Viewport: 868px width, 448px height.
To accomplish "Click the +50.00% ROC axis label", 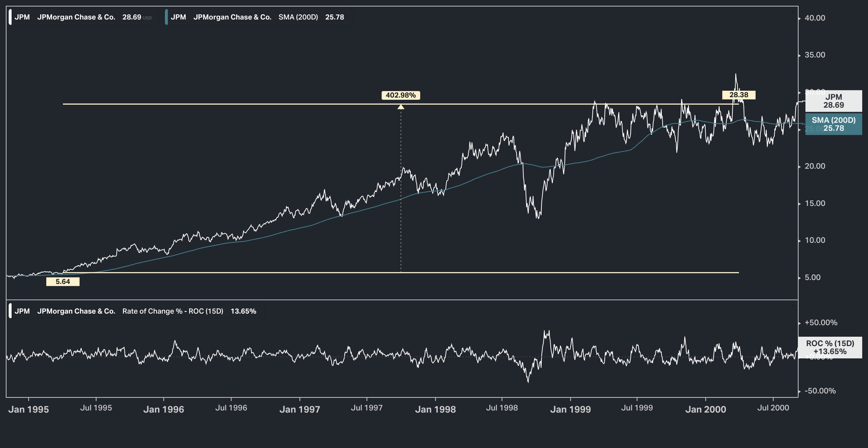I will (x=821, y=323).
